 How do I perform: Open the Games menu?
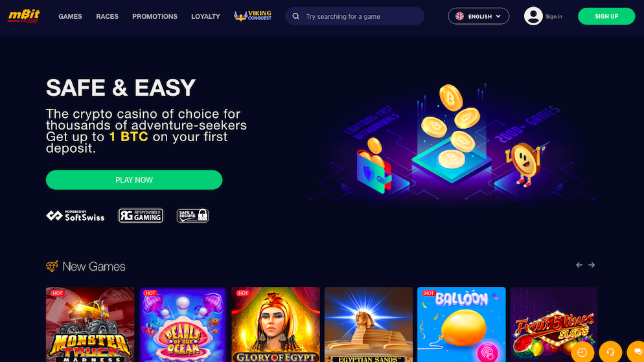(70, 16)
